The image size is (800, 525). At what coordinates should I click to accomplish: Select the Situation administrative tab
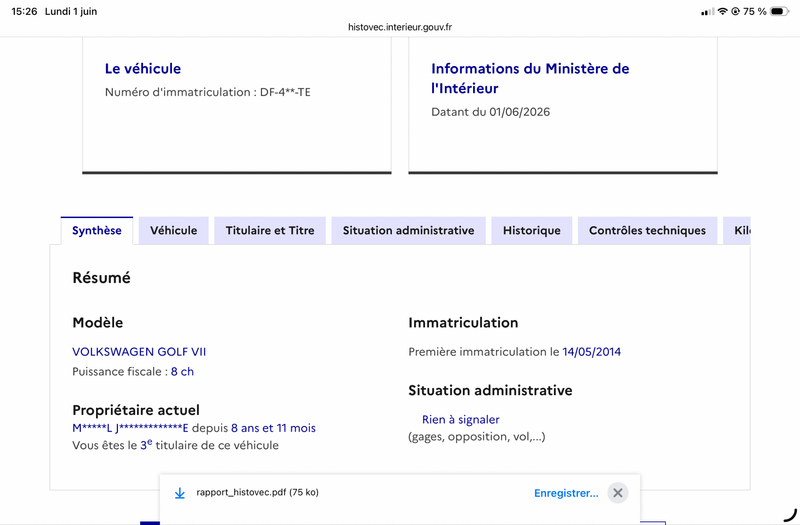(408, 231)
